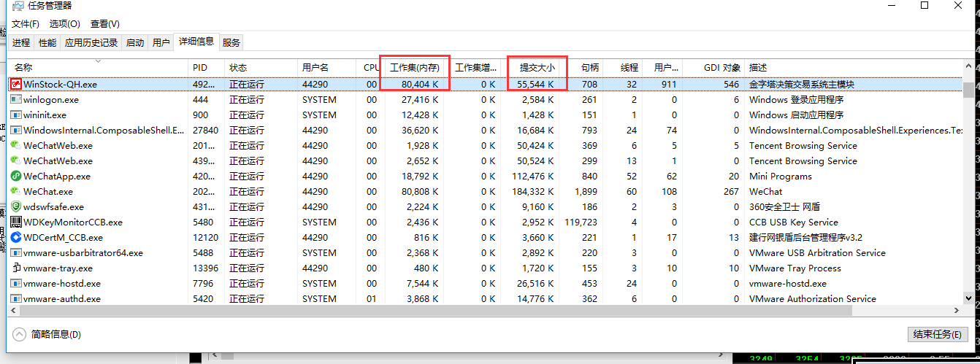Image resolution: width=980 pixels, height=364 pixels.
Task: Switch to the 用户 tab
Action: [161, 43]
